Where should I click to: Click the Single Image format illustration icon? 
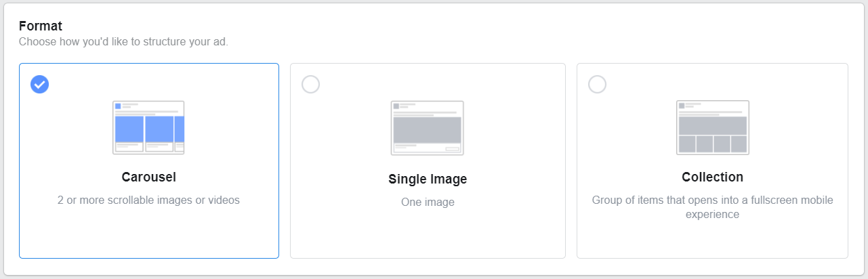(428, 128)
